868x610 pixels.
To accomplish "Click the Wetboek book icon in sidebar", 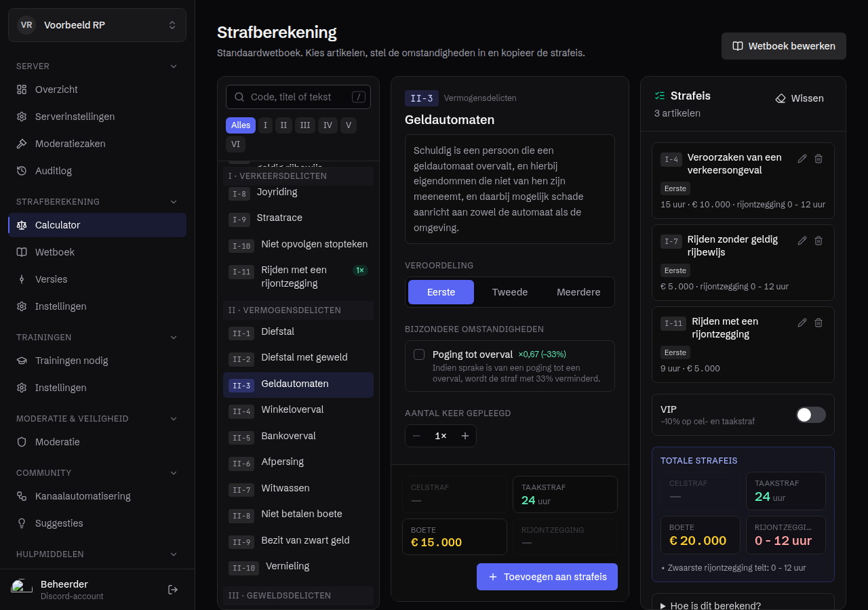I will coord(22,252).
